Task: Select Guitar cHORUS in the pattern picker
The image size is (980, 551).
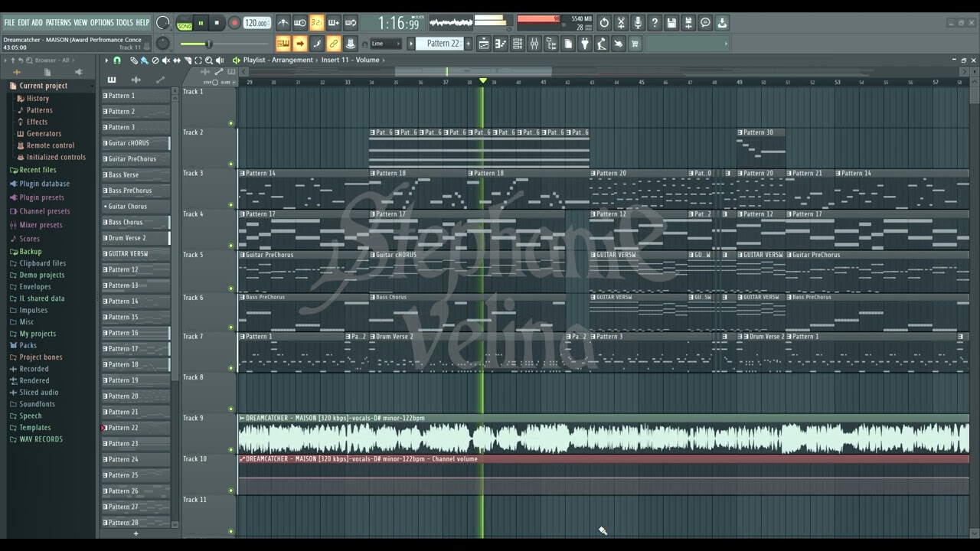Action: click(136, 143)
